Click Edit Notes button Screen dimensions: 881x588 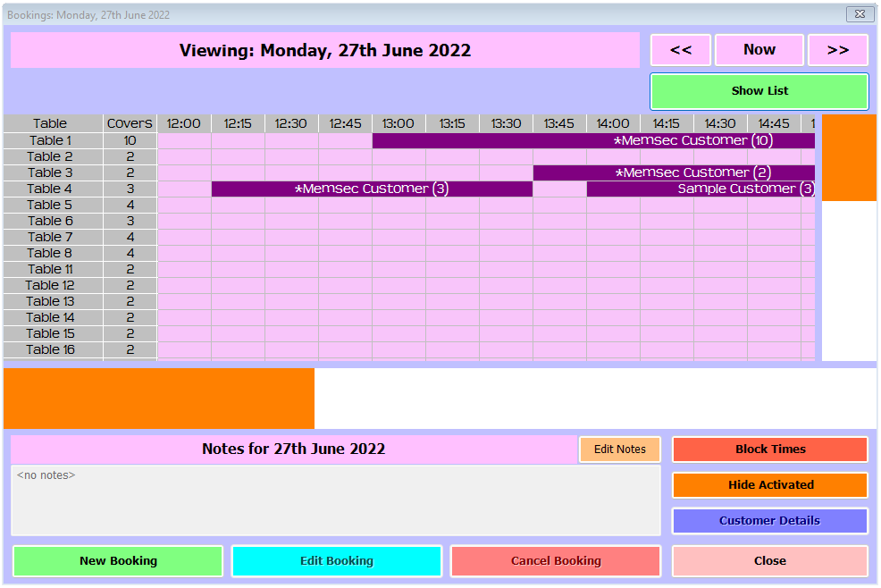(x=619, y=449)
